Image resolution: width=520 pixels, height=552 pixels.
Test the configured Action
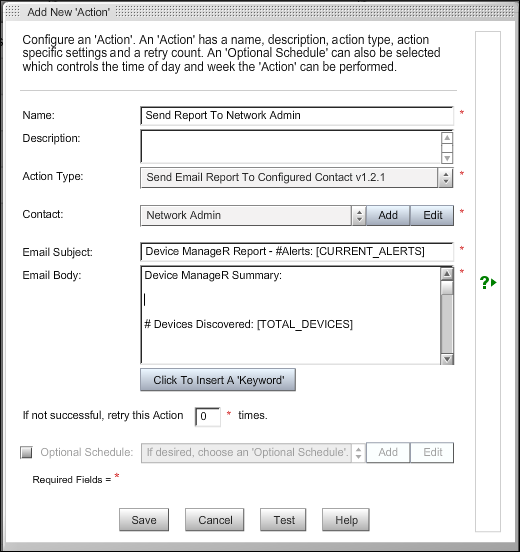coord(283,520)
